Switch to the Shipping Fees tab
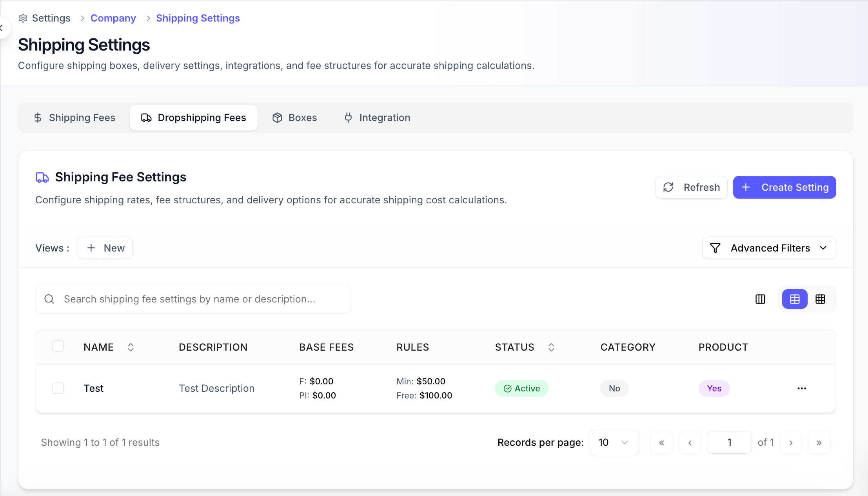This screenshot has width=868, height=496. pos(74,118)
